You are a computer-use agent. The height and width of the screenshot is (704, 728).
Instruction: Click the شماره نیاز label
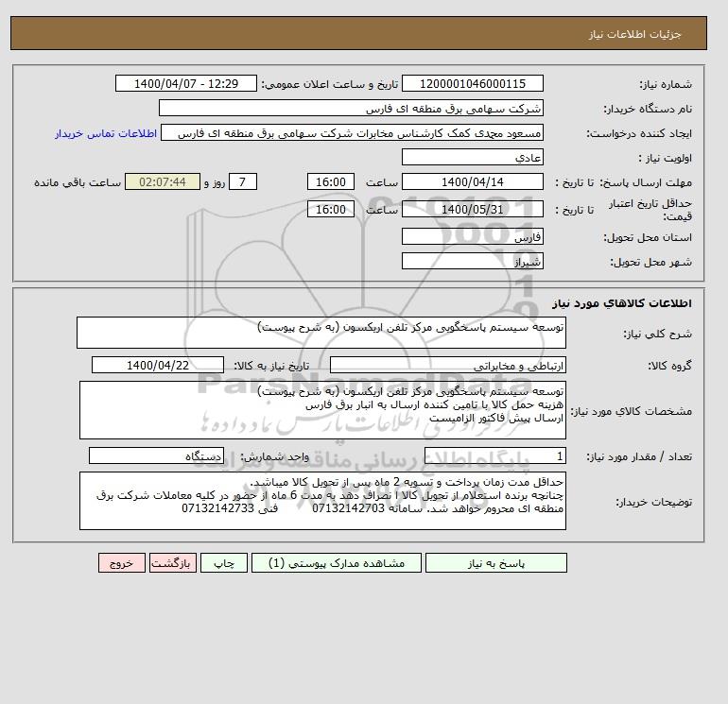(666, 84)
